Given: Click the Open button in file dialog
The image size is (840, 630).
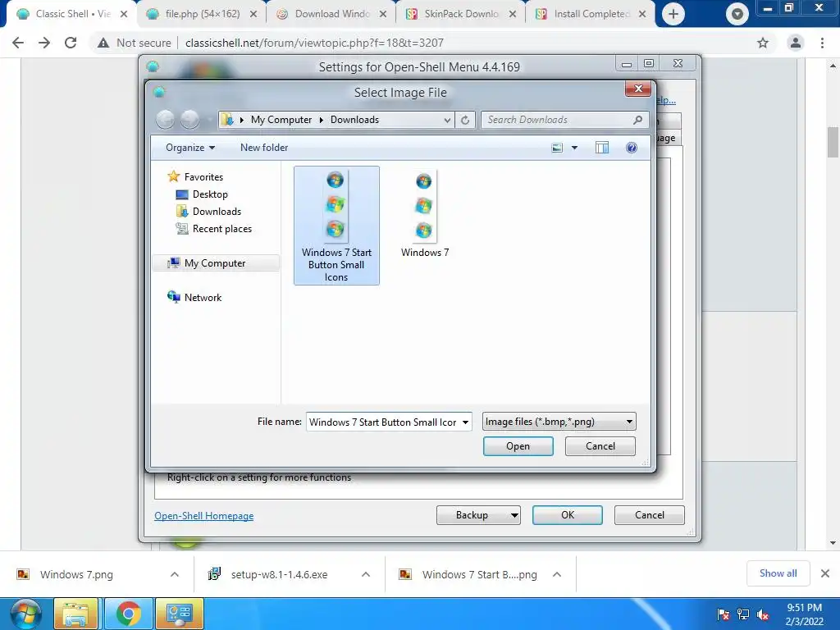Looking at the screenshot, I should pos(518,446).
